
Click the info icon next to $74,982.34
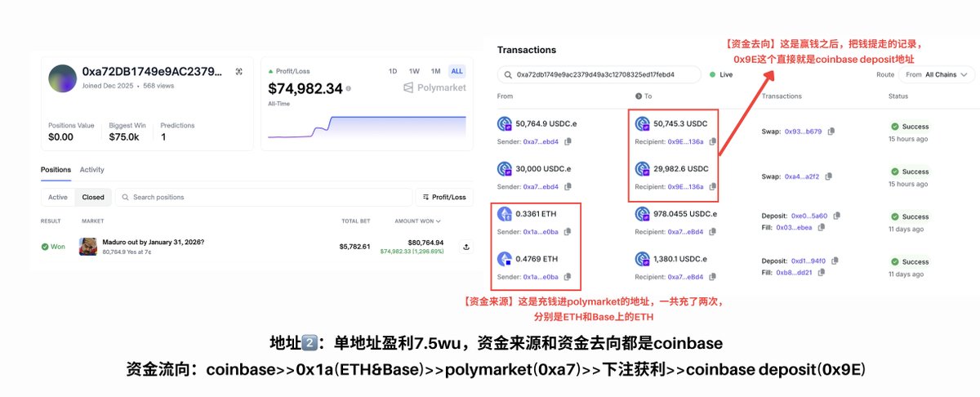(x=349, y=88)
